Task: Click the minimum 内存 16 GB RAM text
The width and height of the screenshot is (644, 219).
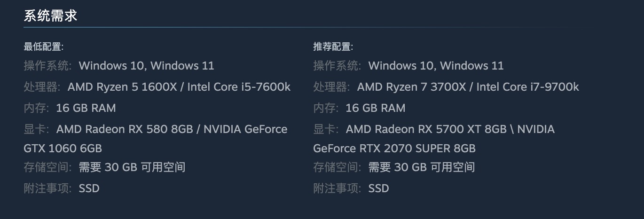Action: (86, 108)
